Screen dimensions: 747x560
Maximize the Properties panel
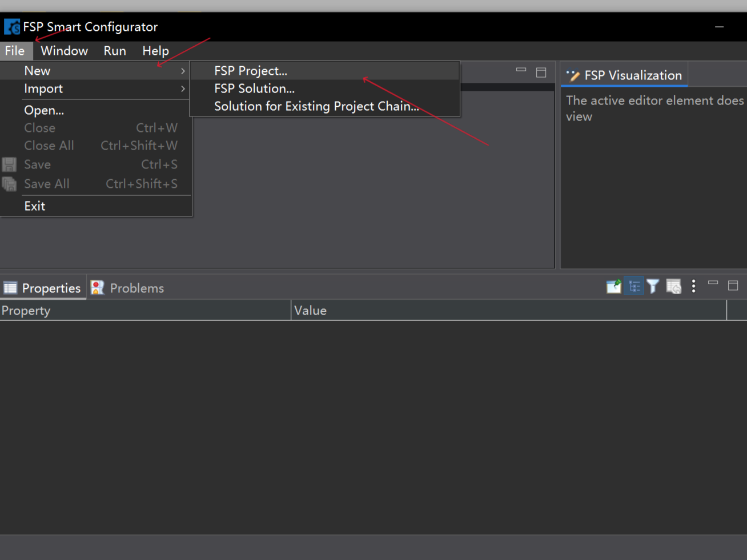[x=733, y=285]
